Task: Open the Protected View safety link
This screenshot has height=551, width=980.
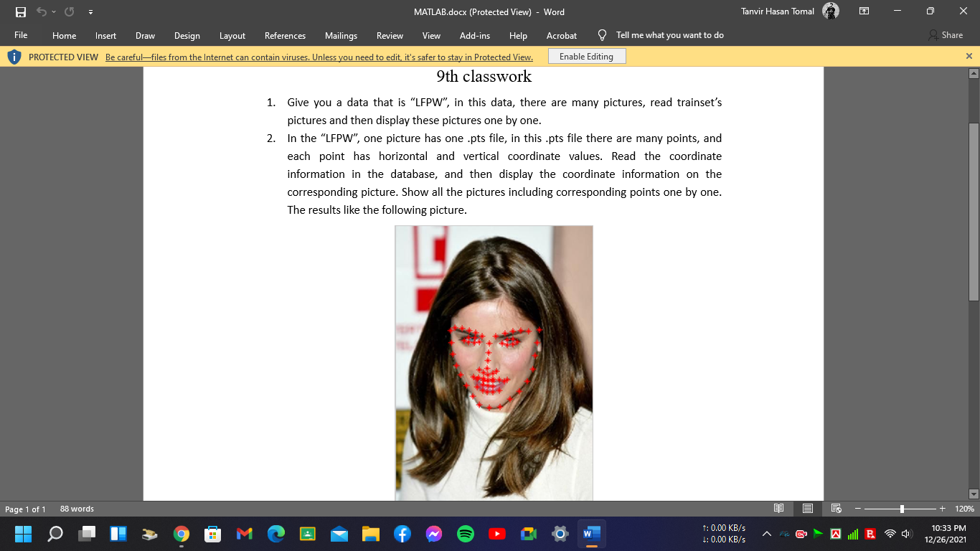Action: (319, 56)
